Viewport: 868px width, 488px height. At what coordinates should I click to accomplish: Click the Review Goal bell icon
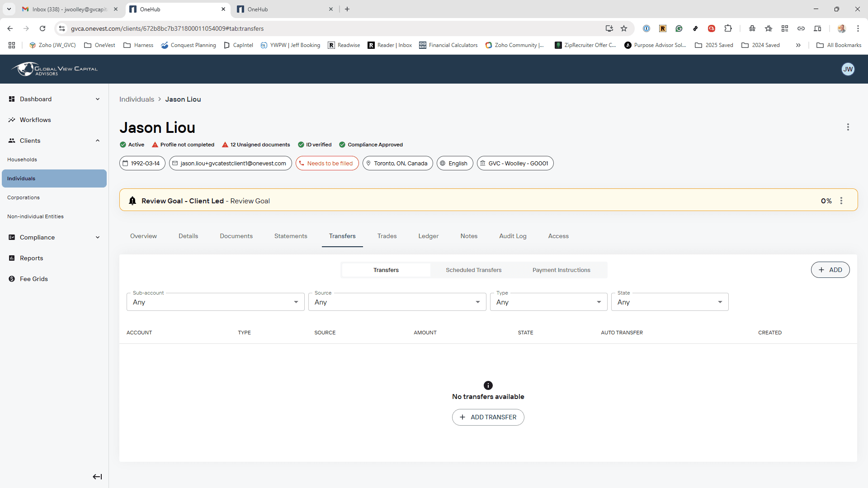tap(132, 201)
